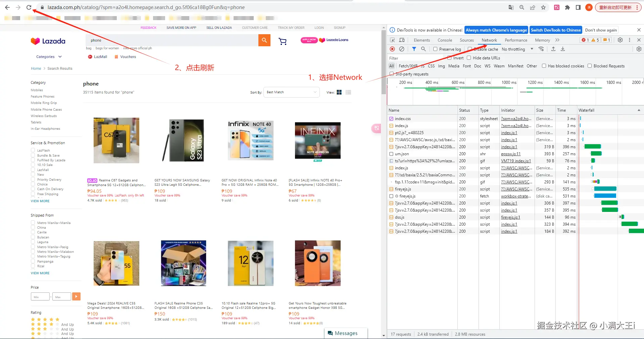
Task: Focus the Lazada search box containing phone
Action: click(172, 40)
